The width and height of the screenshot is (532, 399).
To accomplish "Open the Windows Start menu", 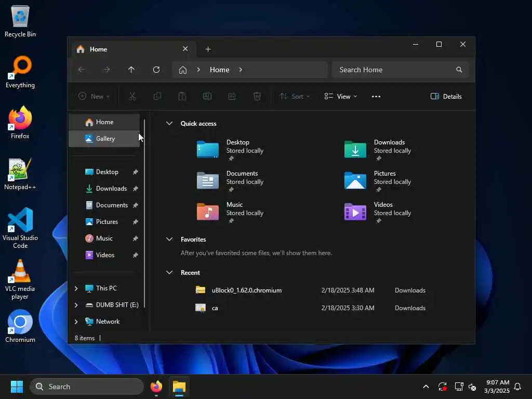I will [x=17, y=387].
